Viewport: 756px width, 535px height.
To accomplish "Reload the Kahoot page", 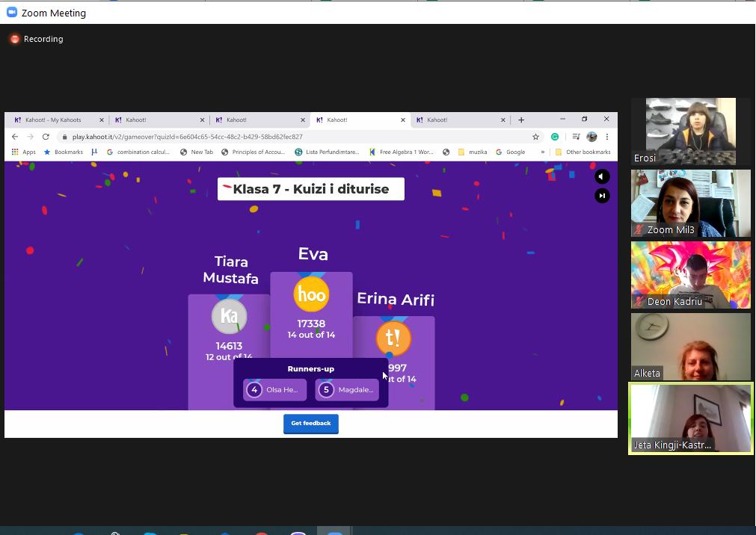I will (46, 137).
